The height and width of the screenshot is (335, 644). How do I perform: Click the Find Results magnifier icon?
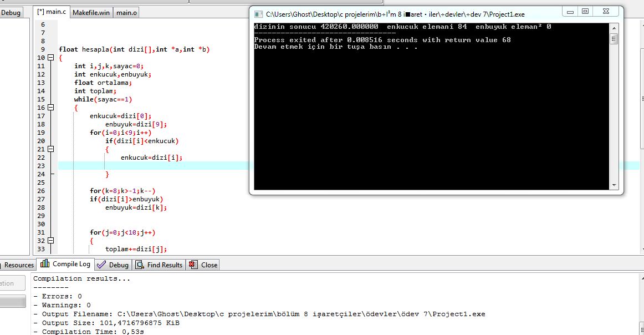pos(140,265)
